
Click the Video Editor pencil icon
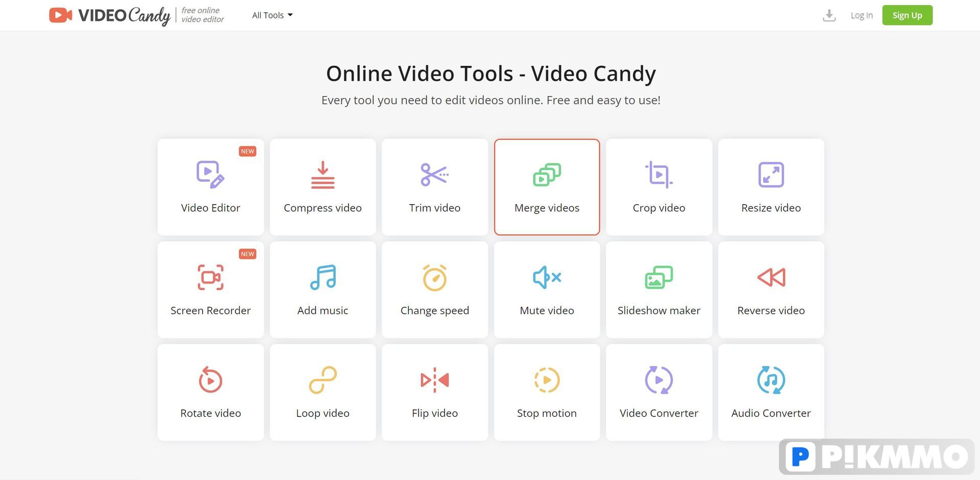210,175
